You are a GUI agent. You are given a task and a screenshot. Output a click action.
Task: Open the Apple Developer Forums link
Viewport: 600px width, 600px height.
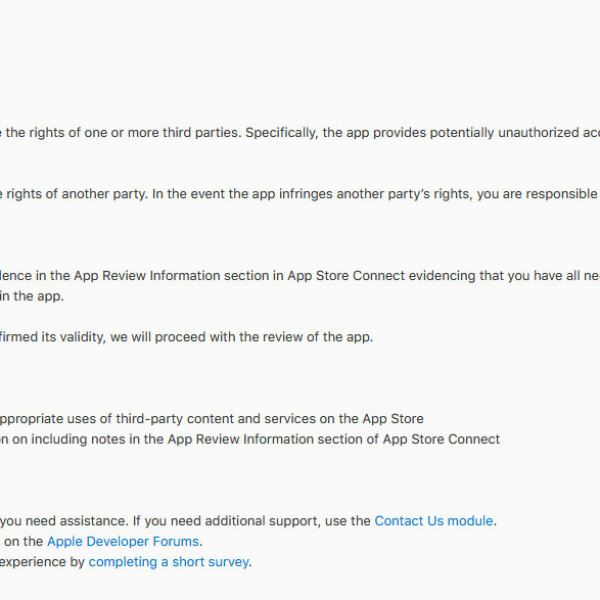124,541
